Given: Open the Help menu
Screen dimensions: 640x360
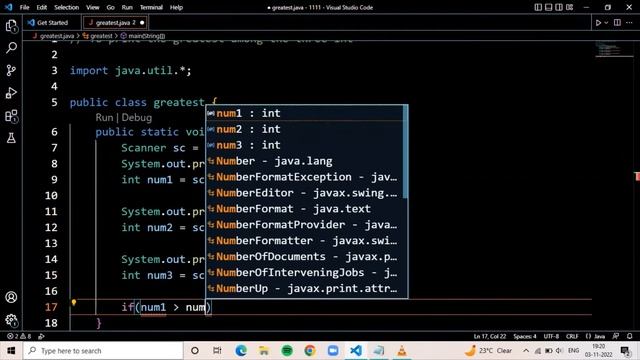Looking at the screenshot, I should click(176, 7).
